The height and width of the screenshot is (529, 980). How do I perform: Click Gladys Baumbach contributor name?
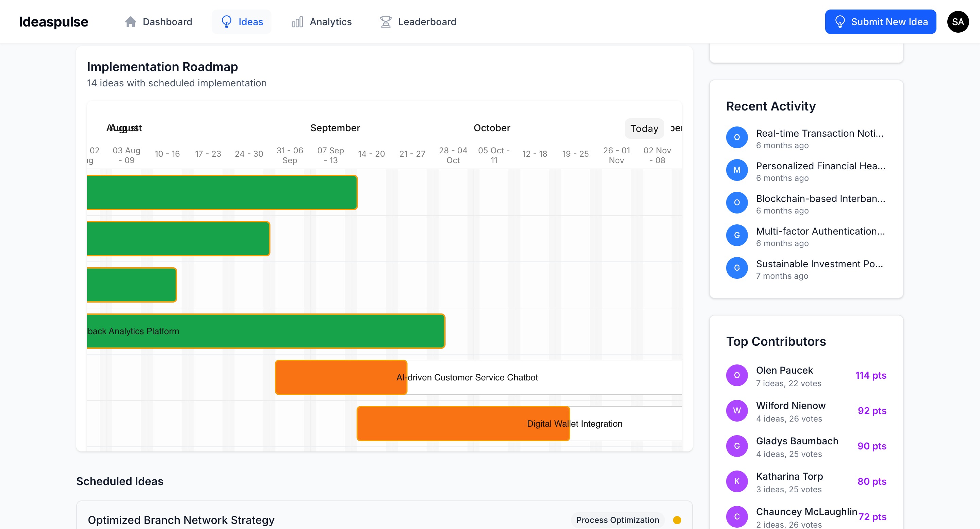click(x=797, y=441)
